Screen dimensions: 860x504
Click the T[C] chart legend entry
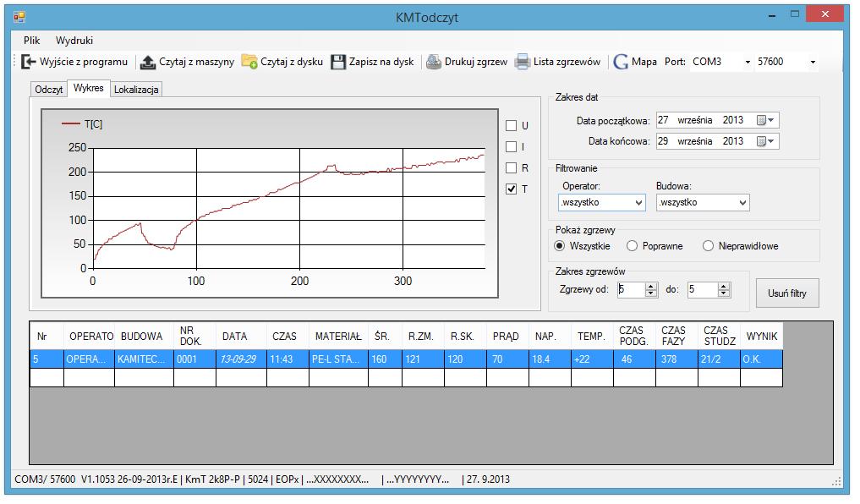[x=82, y=124]
